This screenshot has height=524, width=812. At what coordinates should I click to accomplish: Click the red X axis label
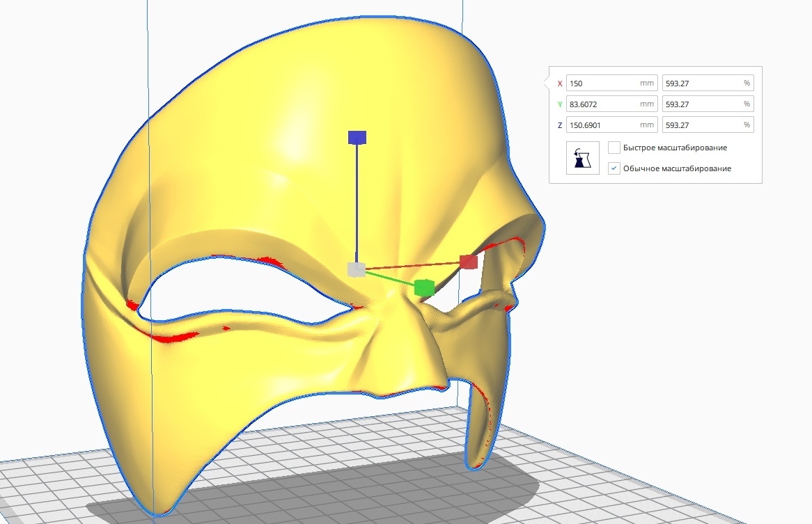point(559,82)
